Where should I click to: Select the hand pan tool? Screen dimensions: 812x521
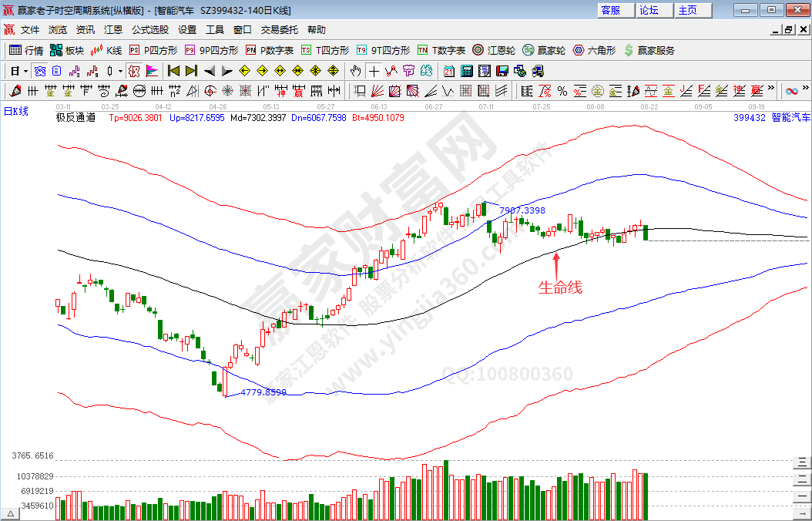point(355,71)
